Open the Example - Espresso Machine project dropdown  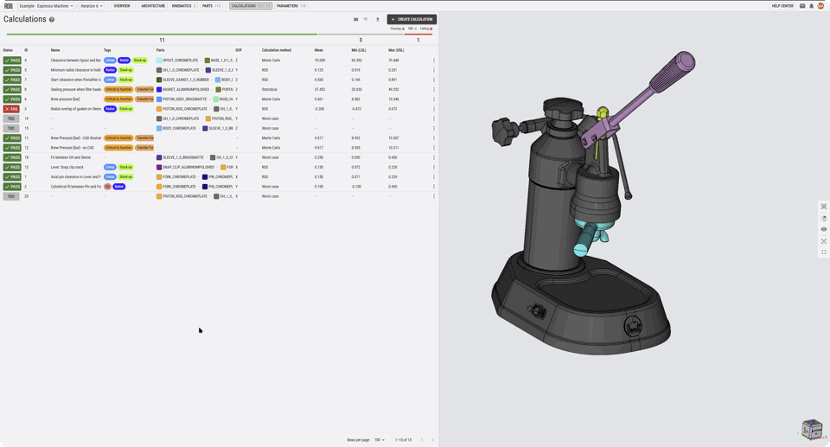46,6
